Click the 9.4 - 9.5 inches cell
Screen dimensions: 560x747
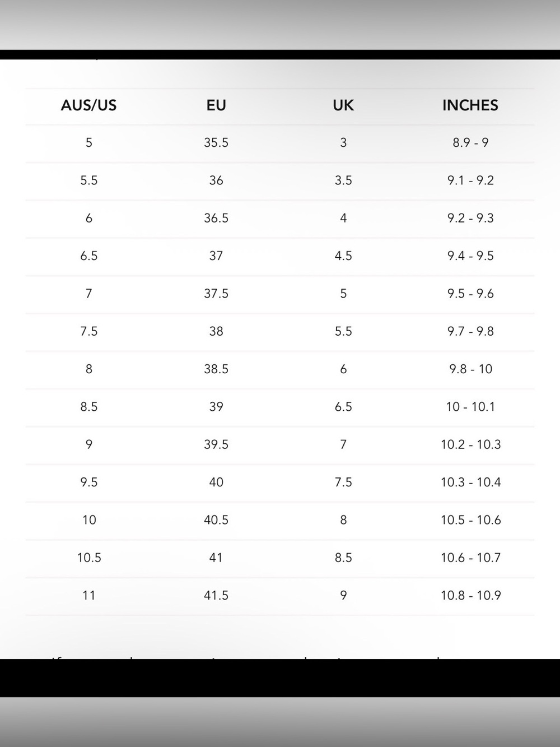coord(470,256)
